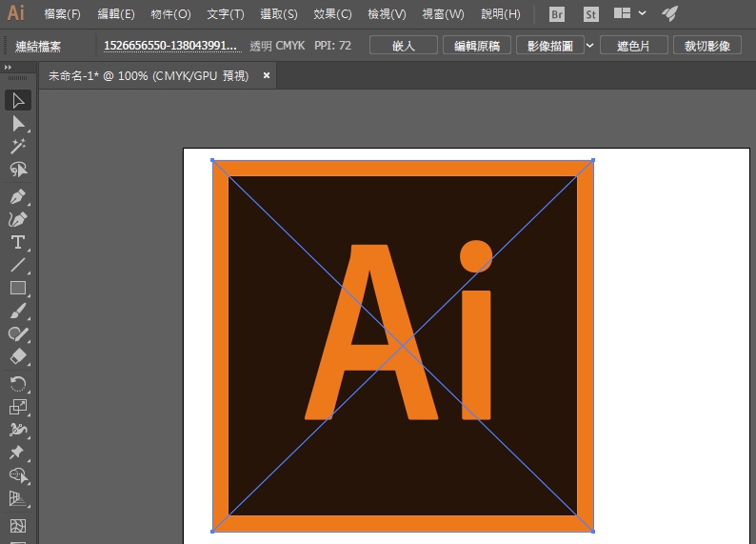Click the 裁切影像 button
This screenshot has height=544, width=756.
pos(707,46)
